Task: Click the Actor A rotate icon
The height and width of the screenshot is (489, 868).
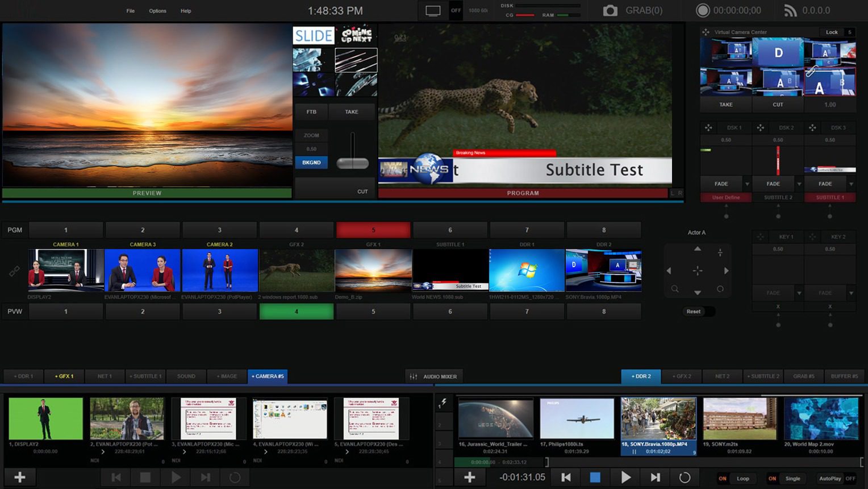Action: (x=720, y=289)
